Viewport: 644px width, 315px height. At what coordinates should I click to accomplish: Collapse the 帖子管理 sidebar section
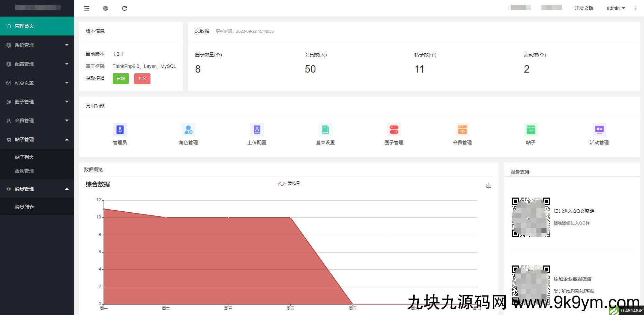pos(37,139)
